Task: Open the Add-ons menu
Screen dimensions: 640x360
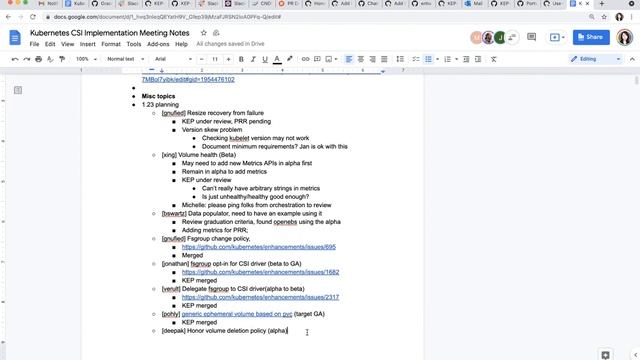Action: (x=158, y=44)
